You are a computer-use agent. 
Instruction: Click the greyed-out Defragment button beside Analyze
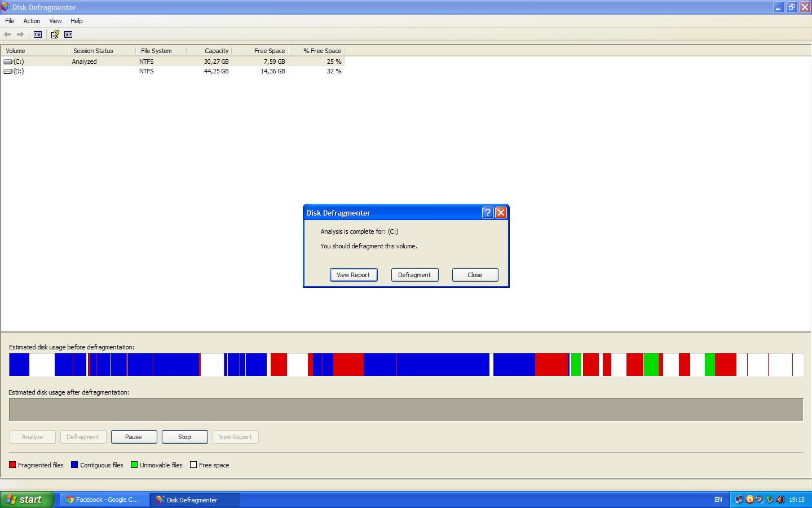coord(83,437)
